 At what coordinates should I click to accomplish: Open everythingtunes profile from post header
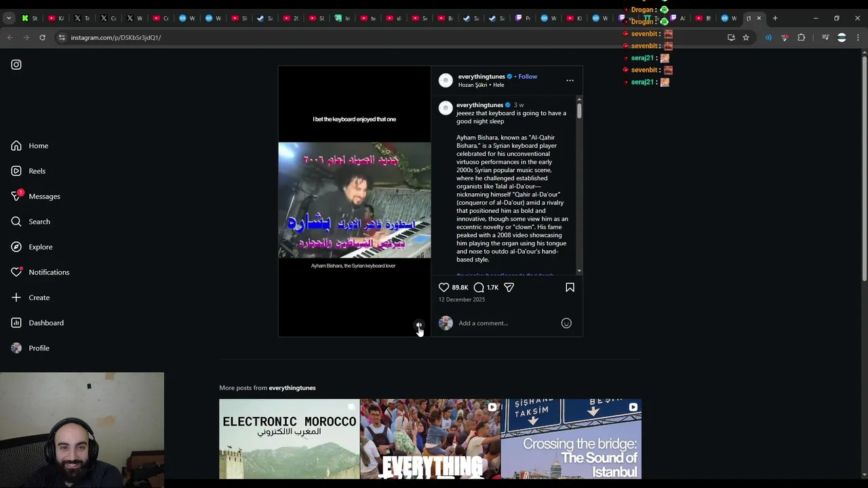[x=481, y=77]
